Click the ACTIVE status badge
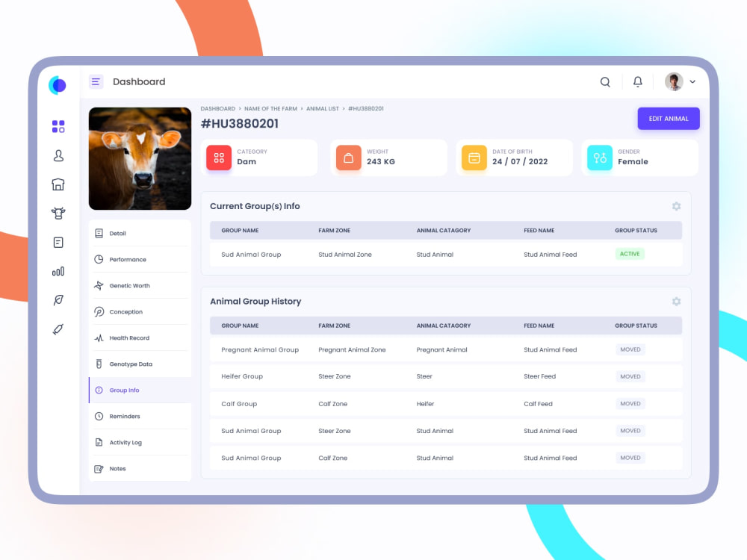This screenshot has width=747, height=560. [x=630, y=254]
